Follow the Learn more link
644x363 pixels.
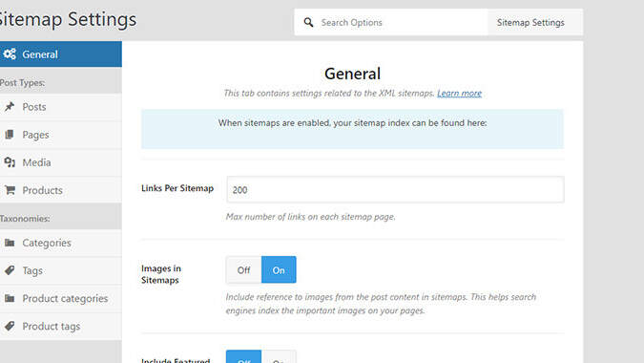click(x=459, y=94)
